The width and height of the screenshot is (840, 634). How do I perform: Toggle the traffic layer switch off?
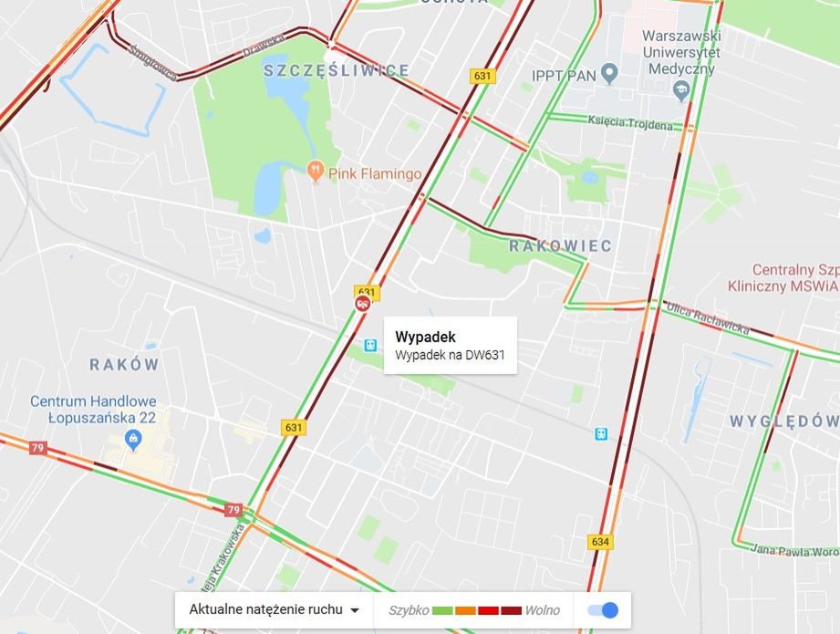click(x=603, y=610)
